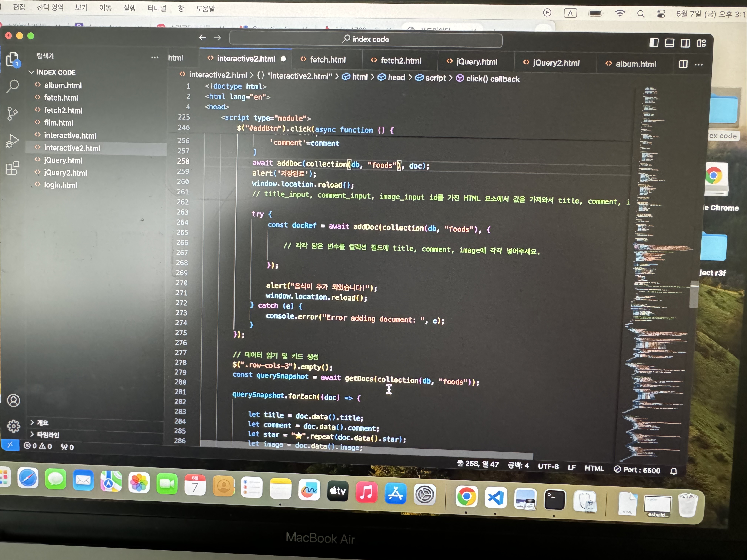747x560 pixels.
Task: Click head in the breadcrumb path
Action: [x=391, y=77]
